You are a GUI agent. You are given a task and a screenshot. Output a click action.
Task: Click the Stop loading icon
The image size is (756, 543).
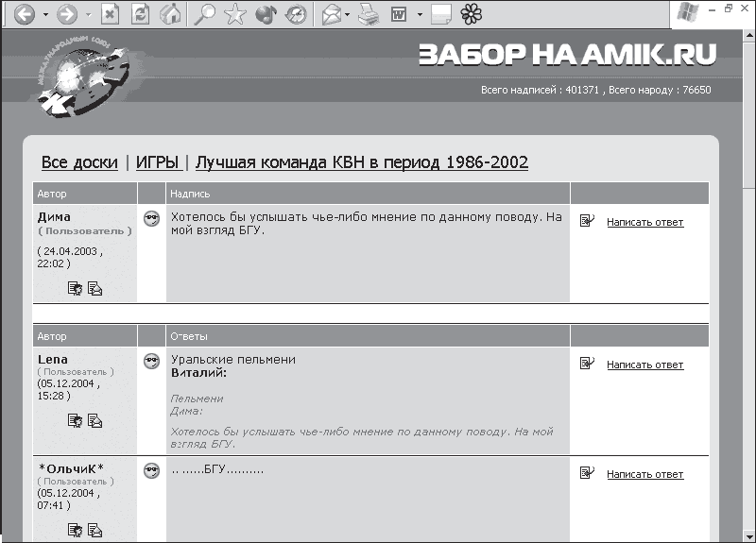111,14
